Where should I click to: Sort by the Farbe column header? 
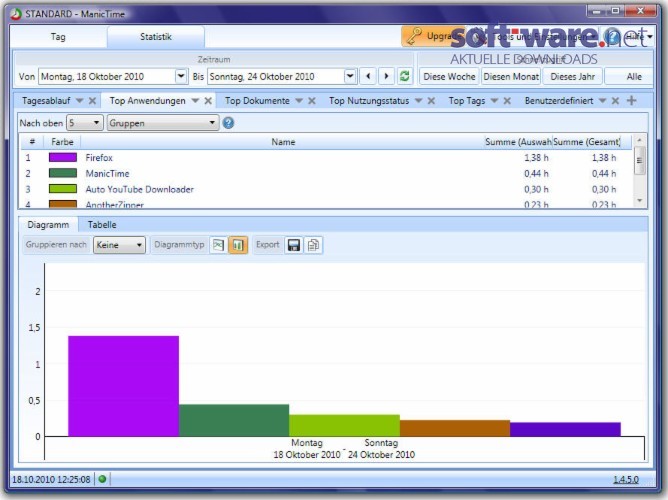point(62,142)
